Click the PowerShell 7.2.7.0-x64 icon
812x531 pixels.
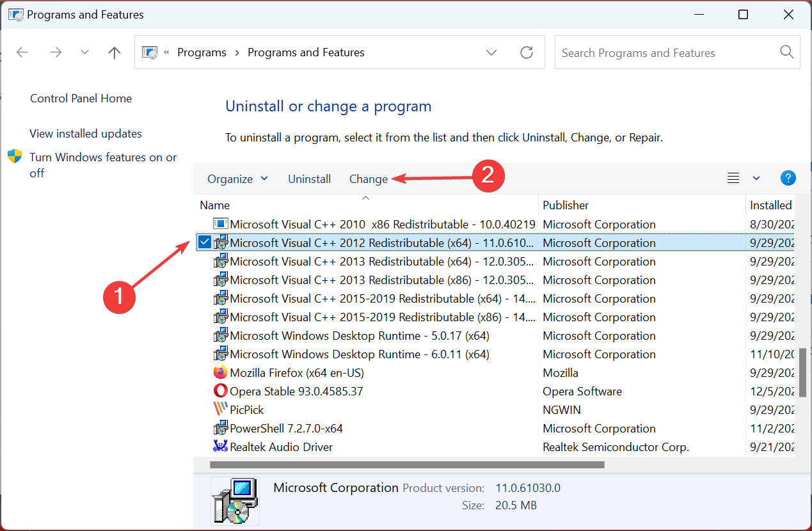coord(220,428)
